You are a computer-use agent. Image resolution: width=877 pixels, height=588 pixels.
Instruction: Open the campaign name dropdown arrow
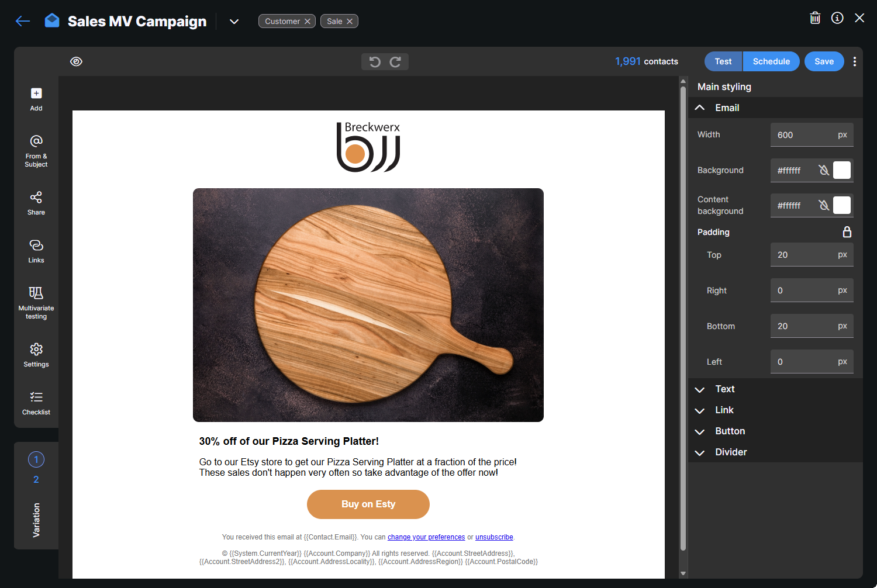[x=234, y=22]
